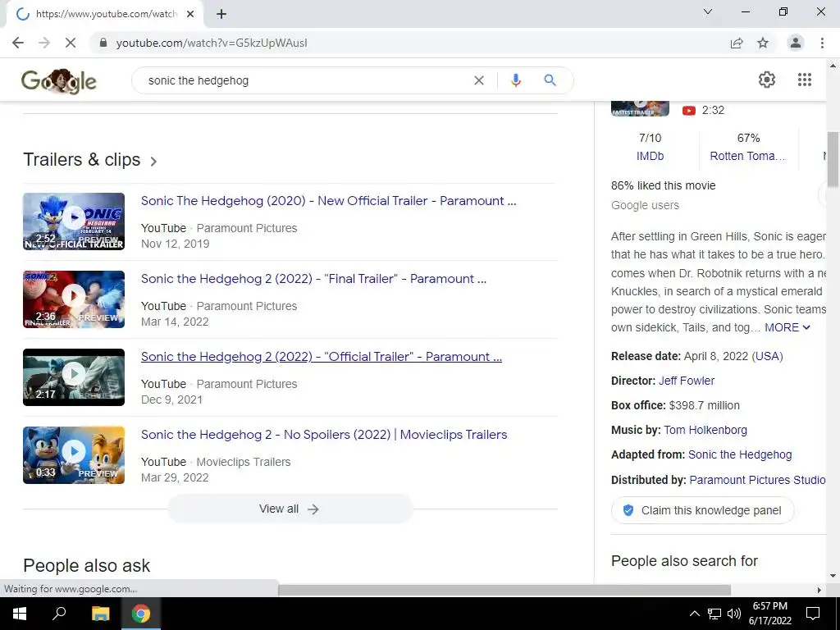The width and height of the screenshot is (840, 630).
Task: Play the No Spoilers clip thumbnail
Action: 74,455
